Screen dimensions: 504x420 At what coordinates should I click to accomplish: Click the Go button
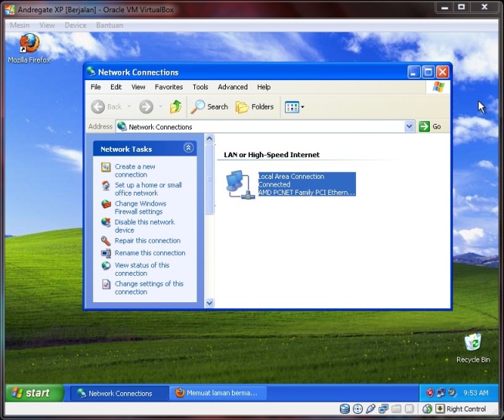coord(430,126)
